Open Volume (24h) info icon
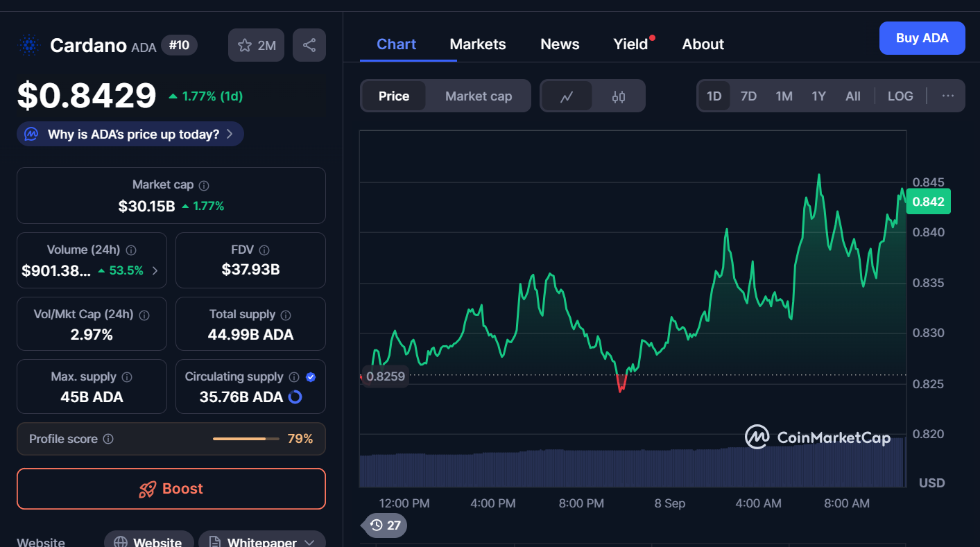The height and width of the screenshot is (547, 980). point(131,250)
